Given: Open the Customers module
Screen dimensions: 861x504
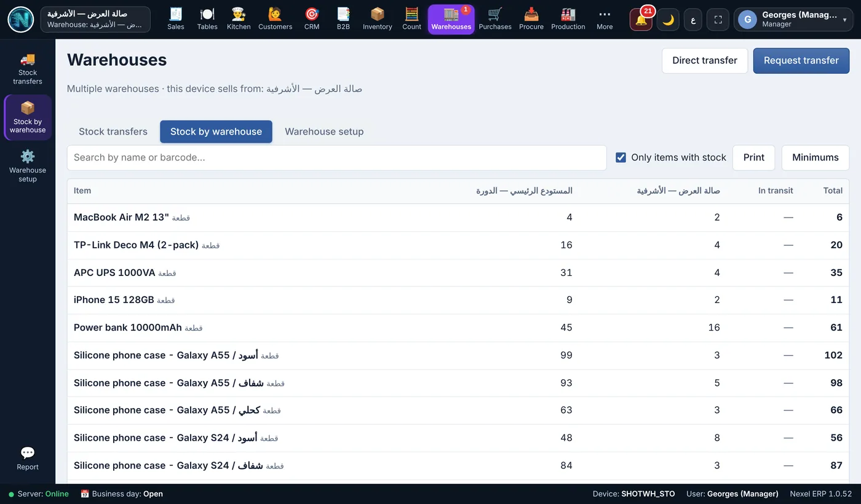Looking at the screenshot, I should [x=275, y=19].
